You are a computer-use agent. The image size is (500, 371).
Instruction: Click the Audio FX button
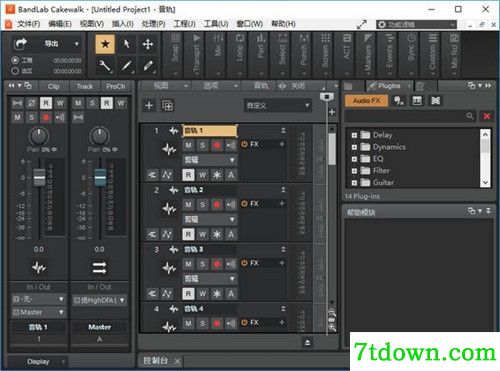pyautogui.click(x=366, y=101)
